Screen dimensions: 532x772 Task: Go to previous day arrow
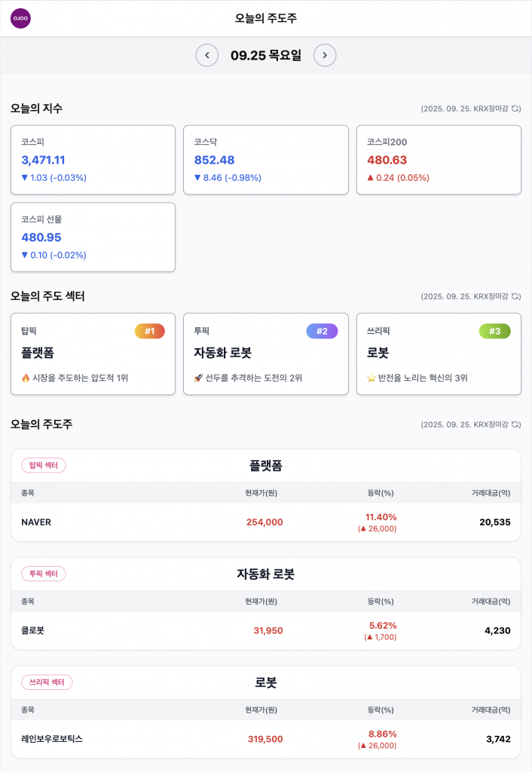click(206, 55)
